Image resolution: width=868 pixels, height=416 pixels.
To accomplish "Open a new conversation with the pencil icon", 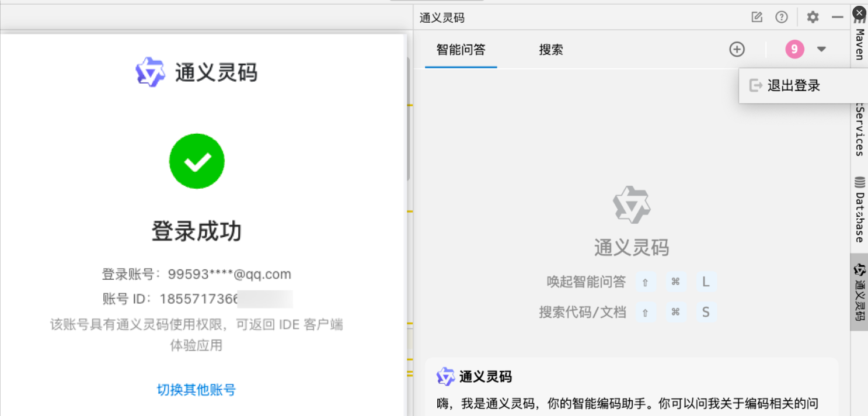I will (757, 17).
